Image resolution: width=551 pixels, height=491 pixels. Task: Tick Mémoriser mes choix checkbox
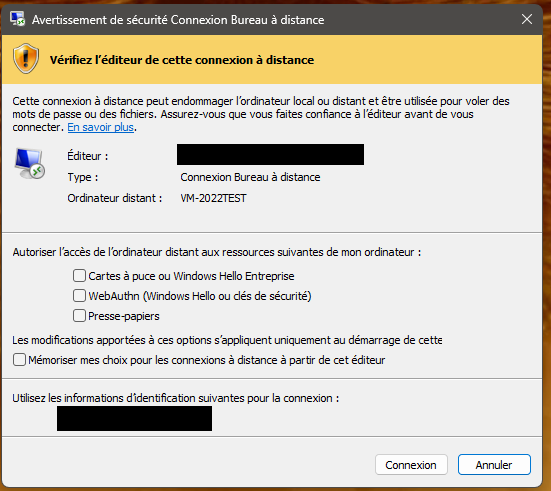tap(19, 360)
